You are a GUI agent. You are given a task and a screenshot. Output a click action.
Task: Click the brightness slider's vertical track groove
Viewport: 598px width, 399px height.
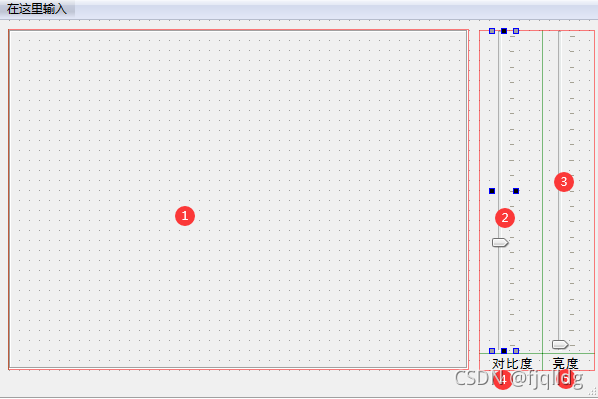click(559, 186)
